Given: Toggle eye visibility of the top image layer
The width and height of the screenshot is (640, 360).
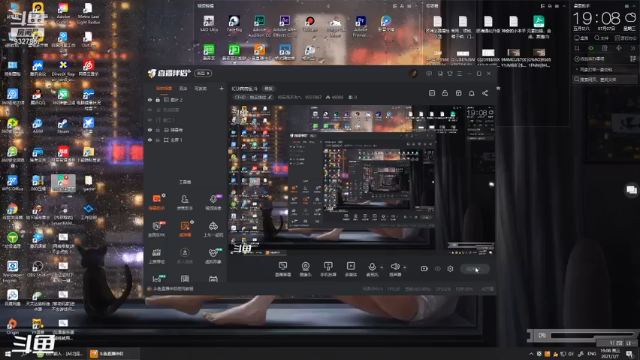Looking at the screenshot, I should (x=150, y=100).
